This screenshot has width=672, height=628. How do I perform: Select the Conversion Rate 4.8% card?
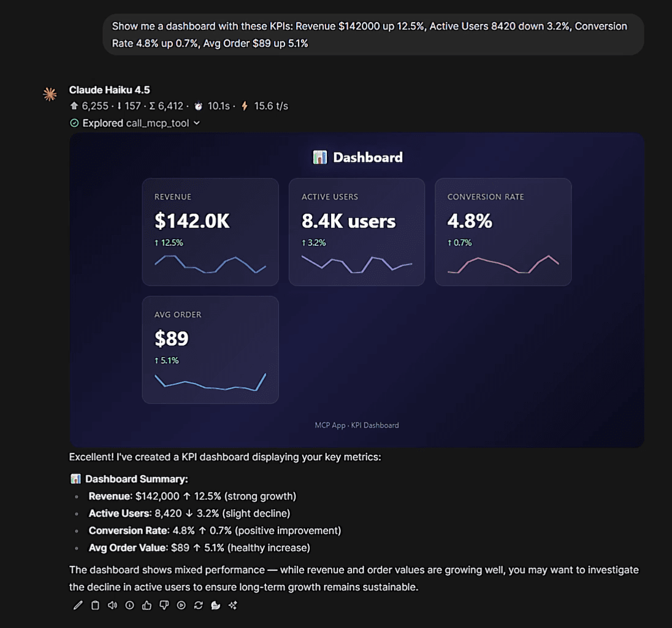503,232
